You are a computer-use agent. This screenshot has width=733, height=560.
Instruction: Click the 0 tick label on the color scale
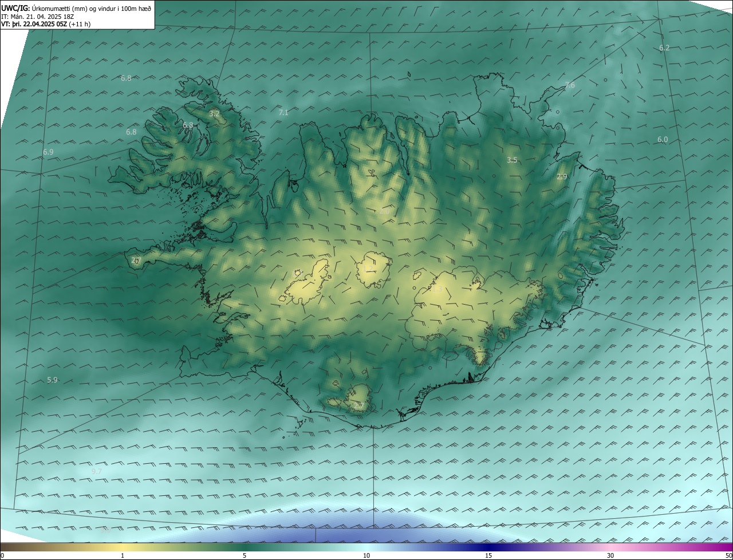click(x=2, y=555)
